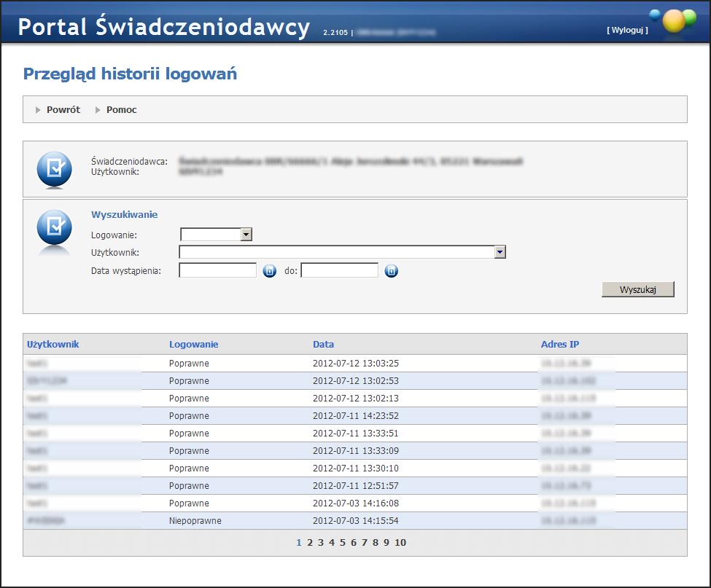Screen dimensions: 711x588
Task: Open the Logowanie dropdown
Action: pos(246,234)
